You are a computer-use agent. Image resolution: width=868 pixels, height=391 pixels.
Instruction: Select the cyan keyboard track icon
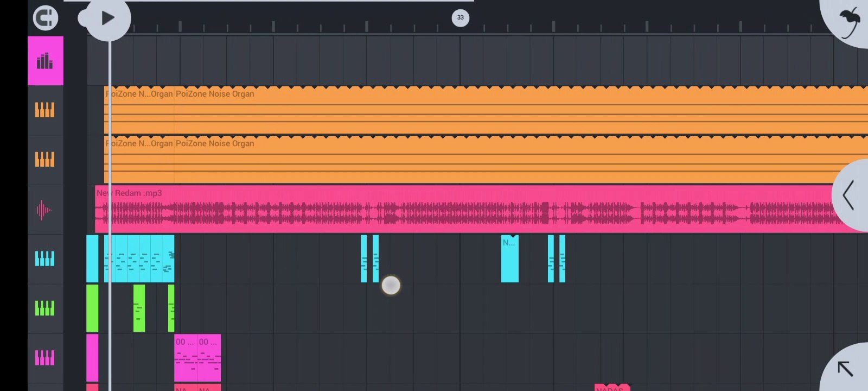pos(45,258)
